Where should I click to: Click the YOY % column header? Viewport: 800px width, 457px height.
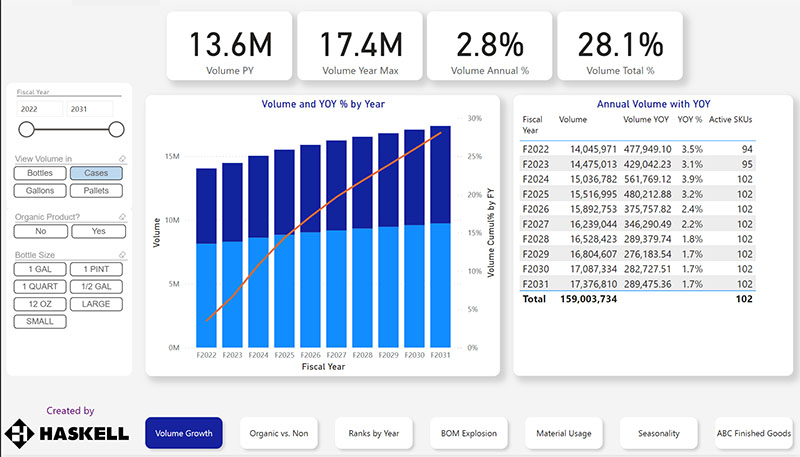tap(690, 119)
